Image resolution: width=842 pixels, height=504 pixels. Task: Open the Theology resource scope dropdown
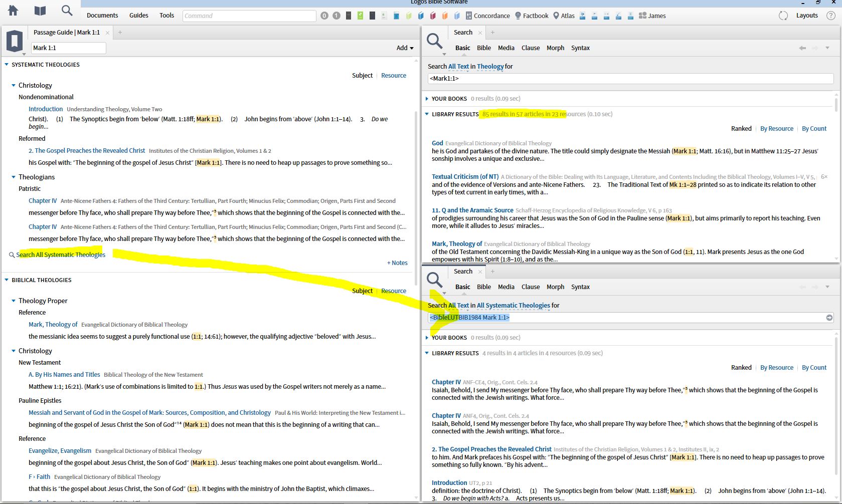[x=490, y=67]
